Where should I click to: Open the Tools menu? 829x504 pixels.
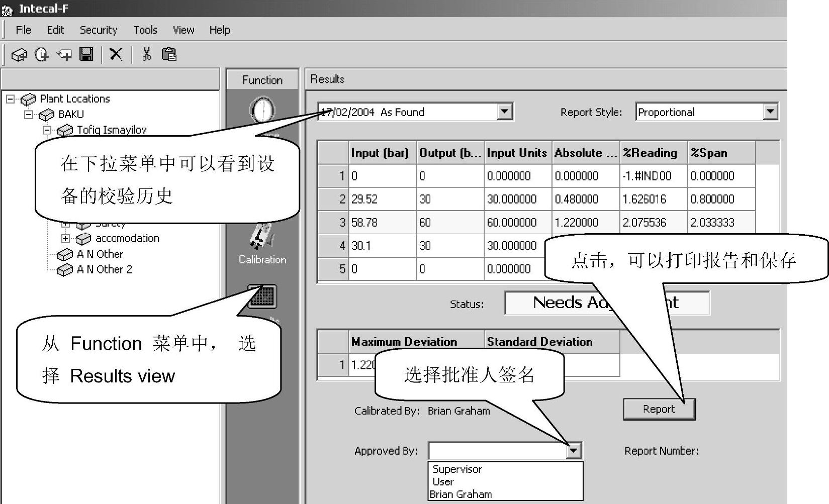(145, 30)
